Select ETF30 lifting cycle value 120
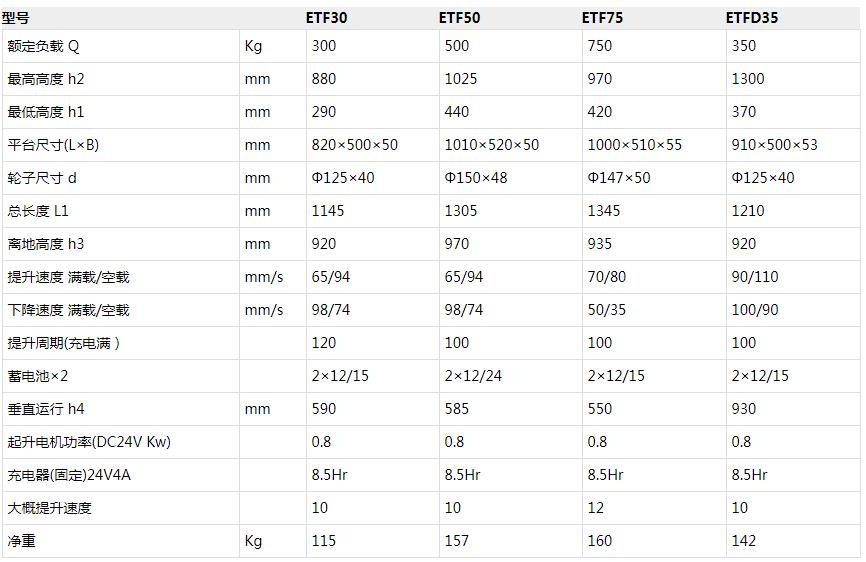 (x=324, y=343)
